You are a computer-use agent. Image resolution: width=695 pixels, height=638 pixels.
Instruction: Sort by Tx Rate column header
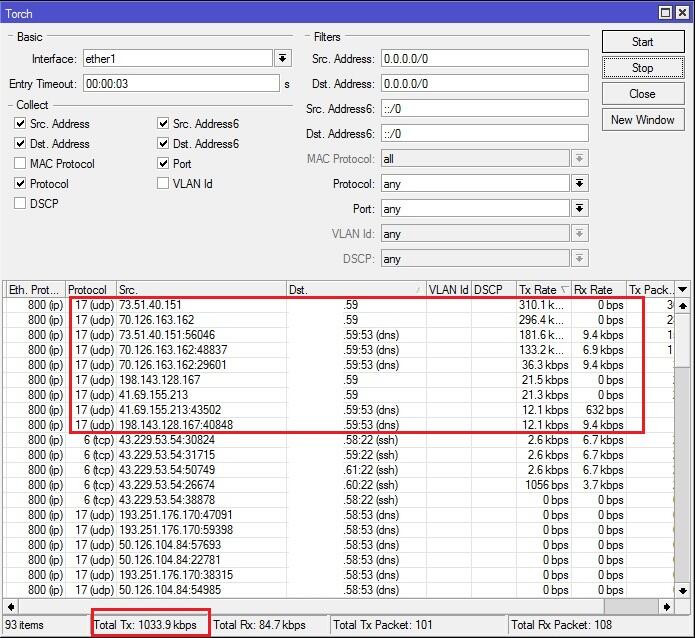point(542,289)
